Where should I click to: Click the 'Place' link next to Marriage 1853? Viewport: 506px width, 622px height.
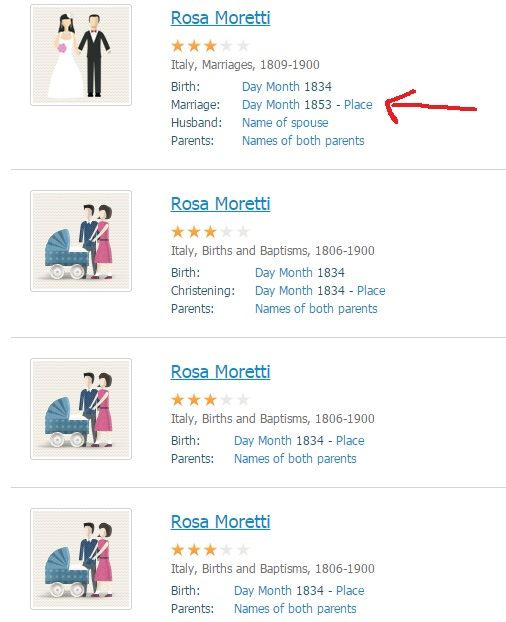[x=358, y=105]
